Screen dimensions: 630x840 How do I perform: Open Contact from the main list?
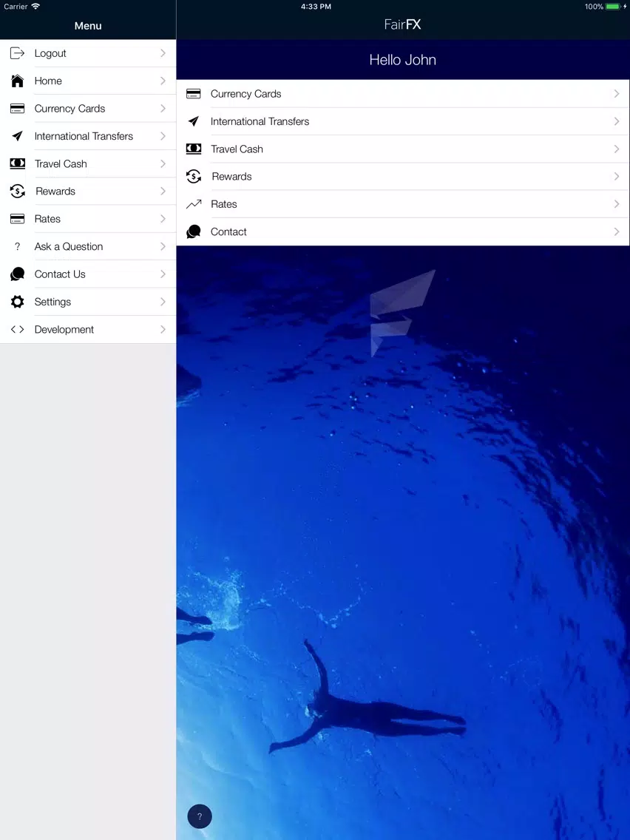[403, 232]
